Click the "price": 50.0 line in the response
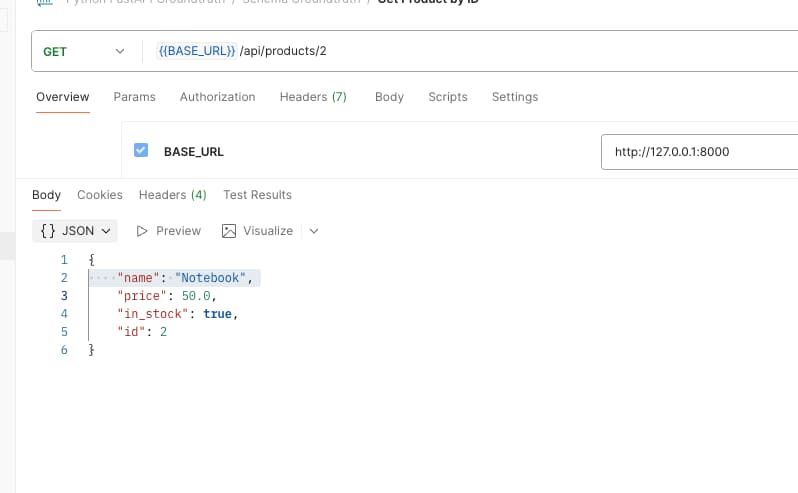Screen dimensions: 798x493 166,296
